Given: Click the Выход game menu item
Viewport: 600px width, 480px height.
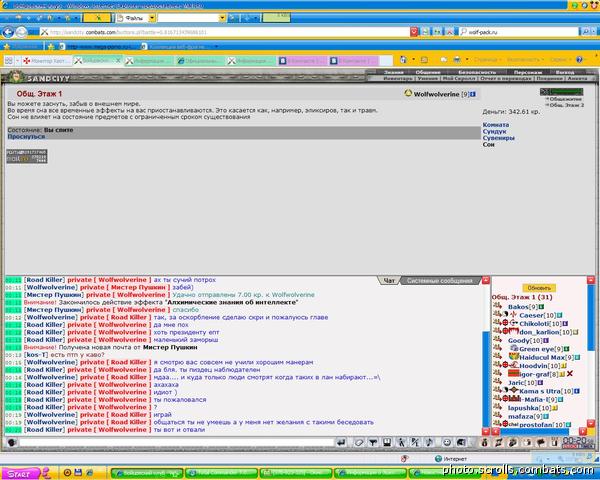Looking at the screenshot, I should (x=565, y=72).
